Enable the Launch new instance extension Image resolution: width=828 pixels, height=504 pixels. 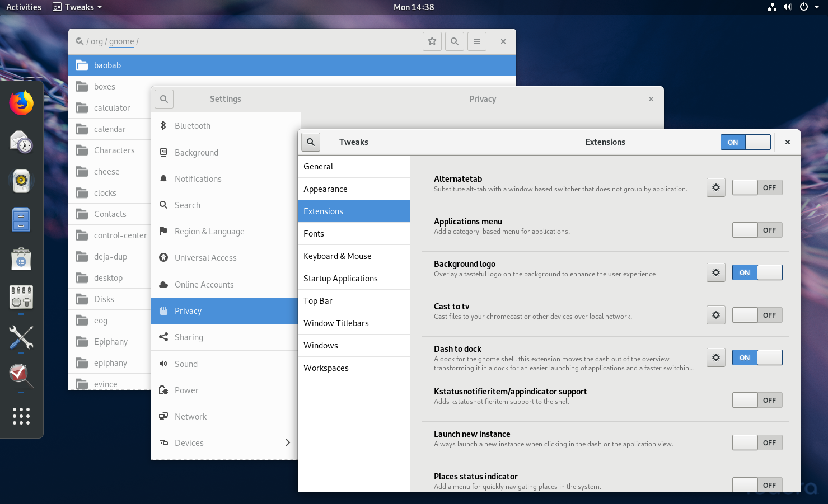tap(757, 442)
